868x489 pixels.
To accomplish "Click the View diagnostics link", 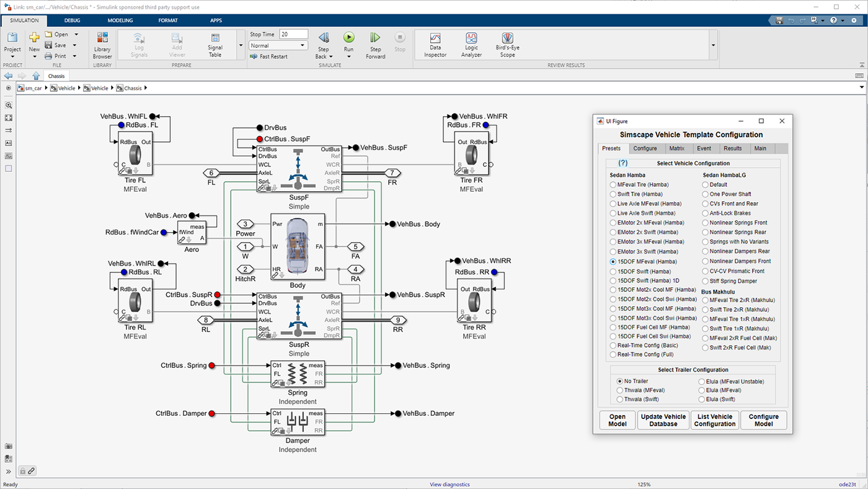I will click(x=449, y=485).
